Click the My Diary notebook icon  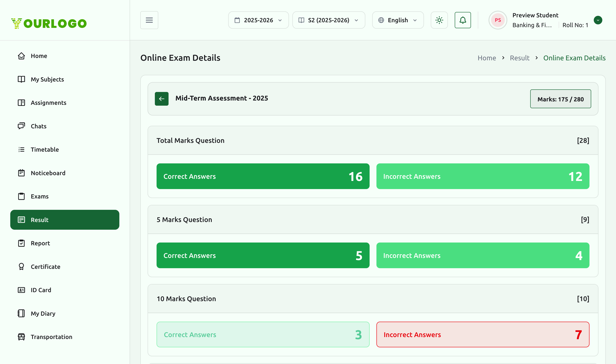pyautogui.click(x=21, y=314)
